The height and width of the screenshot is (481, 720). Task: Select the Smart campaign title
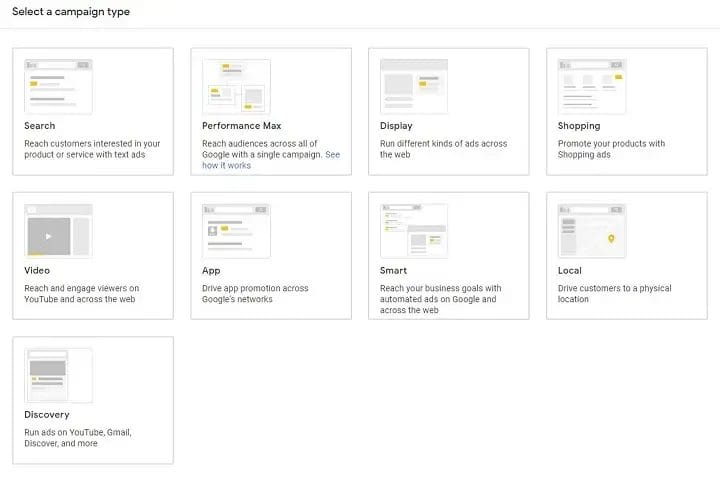click(394, 270)
